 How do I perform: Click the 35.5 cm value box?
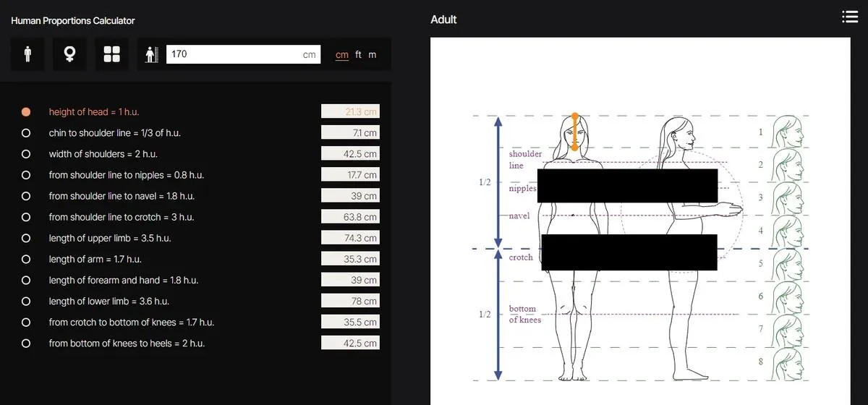(350, 322)
